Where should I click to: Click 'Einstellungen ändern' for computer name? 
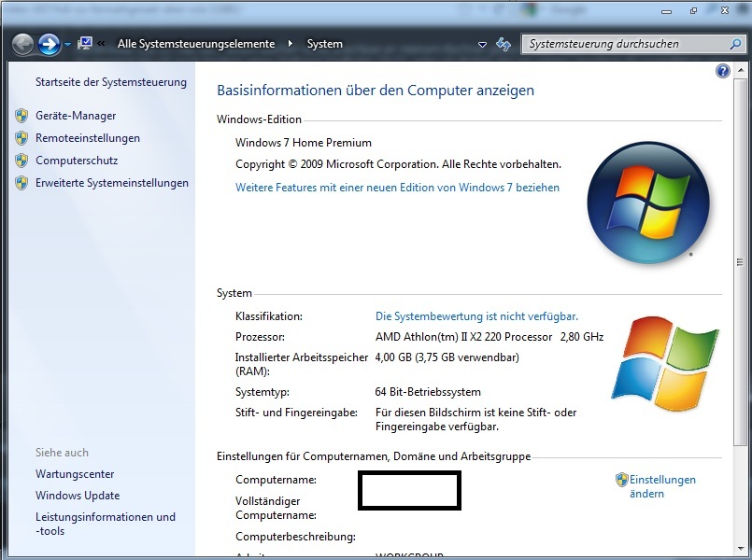pos(662,486)
